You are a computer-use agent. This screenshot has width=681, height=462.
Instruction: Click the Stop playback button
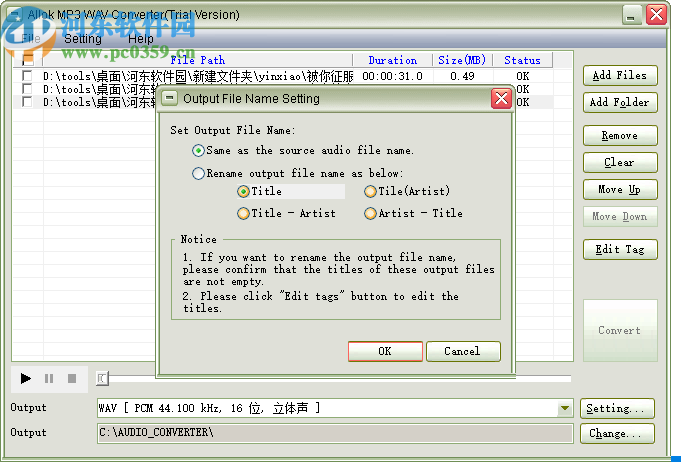coord(72,379)
